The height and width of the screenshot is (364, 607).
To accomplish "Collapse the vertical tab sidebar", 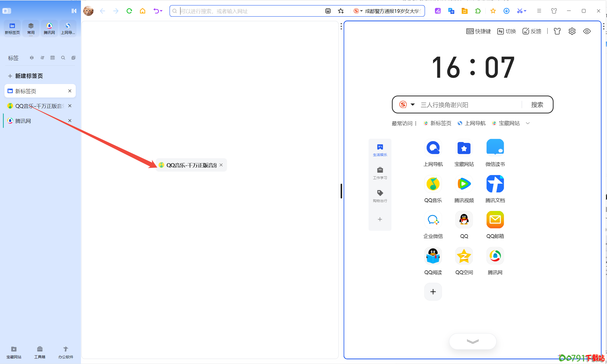I will 74,11.
